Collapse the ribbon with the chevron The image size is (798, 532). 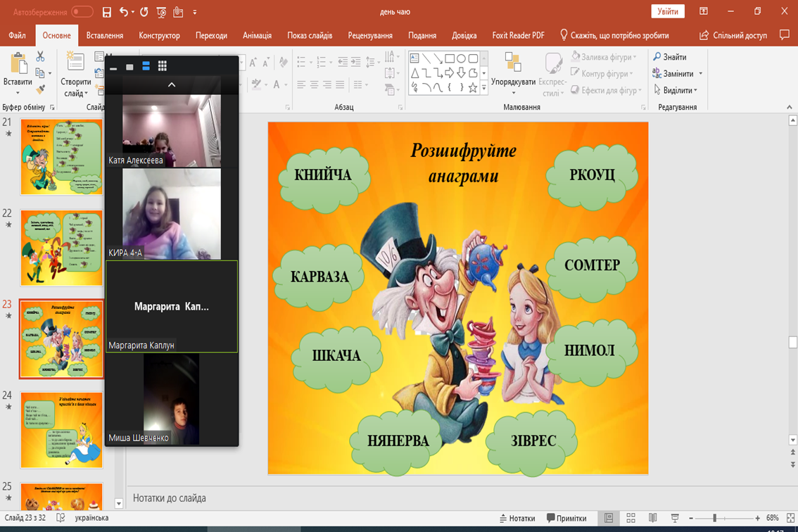(790, 107)
